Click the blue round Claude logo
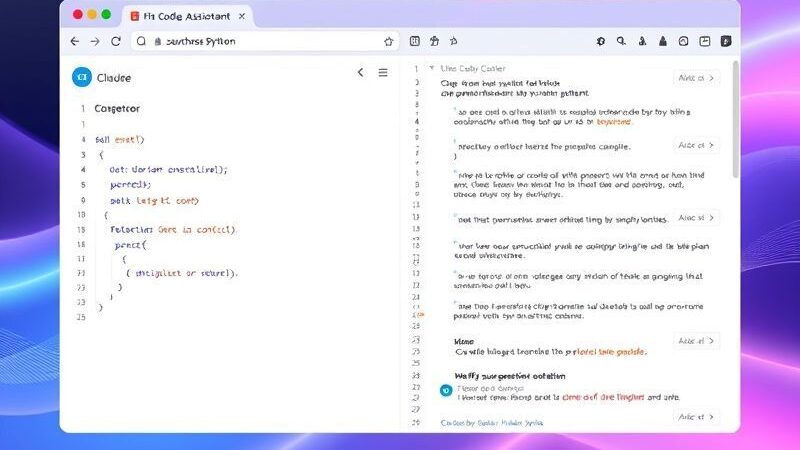800x450 pixels. [82, 77]
